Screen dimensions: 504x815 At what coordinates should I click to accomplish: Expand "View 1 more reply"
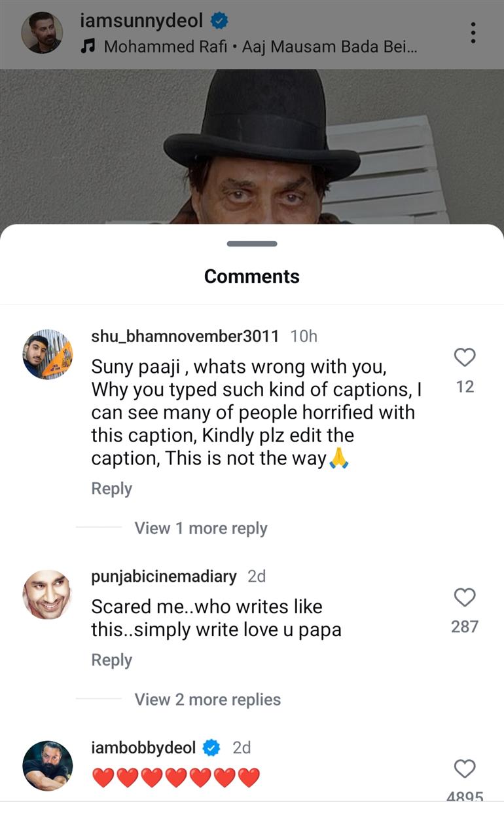(x=201, y=528)
